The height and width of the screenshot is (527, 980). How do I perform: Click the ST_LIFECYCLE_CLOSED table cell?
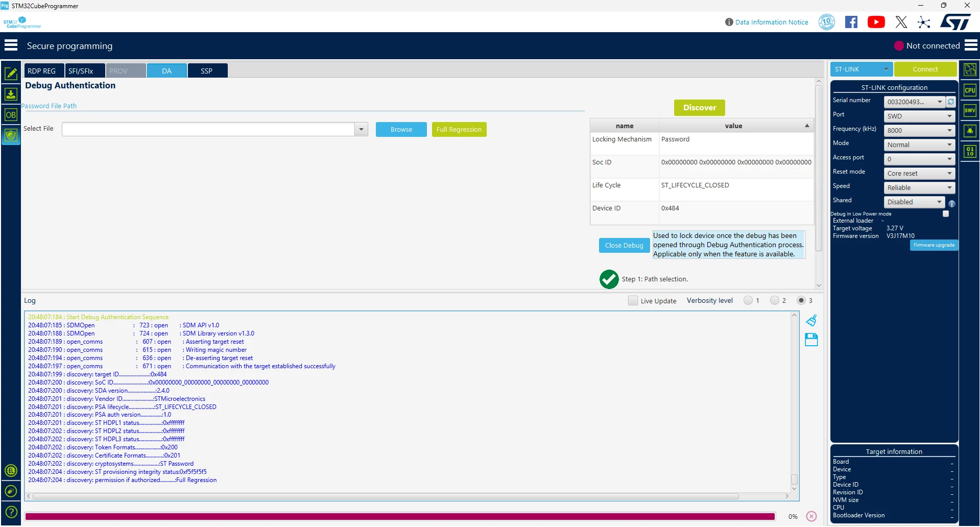(x=736, y=189)
